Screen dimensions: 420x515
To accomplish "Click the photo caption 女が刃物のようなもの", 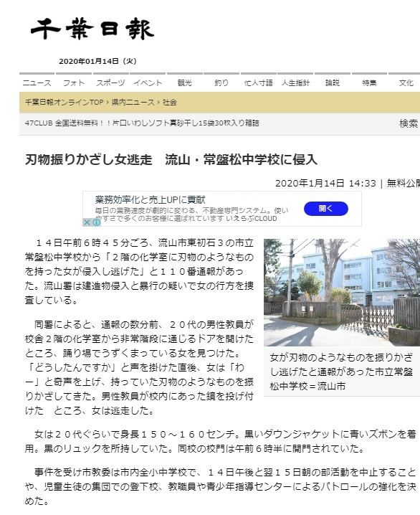I will (x=341, y=372).
